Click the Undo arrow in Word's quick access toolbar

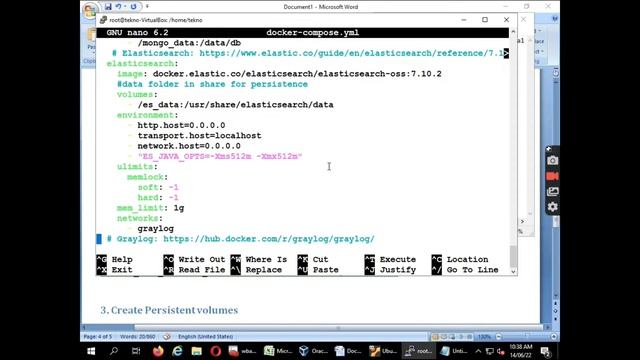(119, 7)
